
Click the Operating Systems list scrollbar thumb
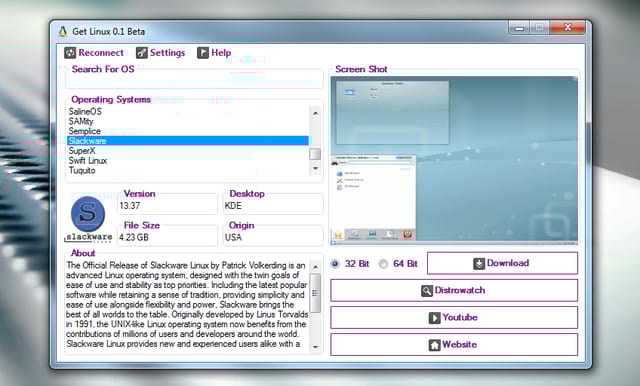(315, 154)
